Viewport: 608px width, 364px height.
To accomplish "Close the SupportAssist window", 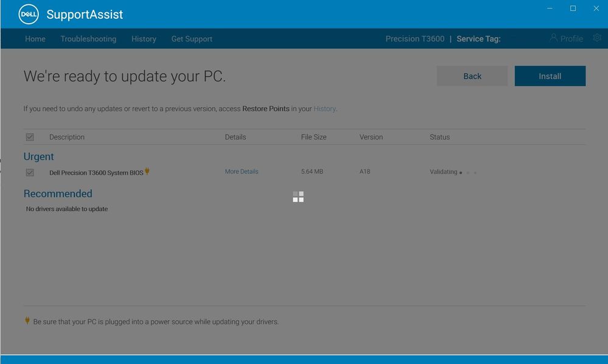I will (x=596, y=8).
